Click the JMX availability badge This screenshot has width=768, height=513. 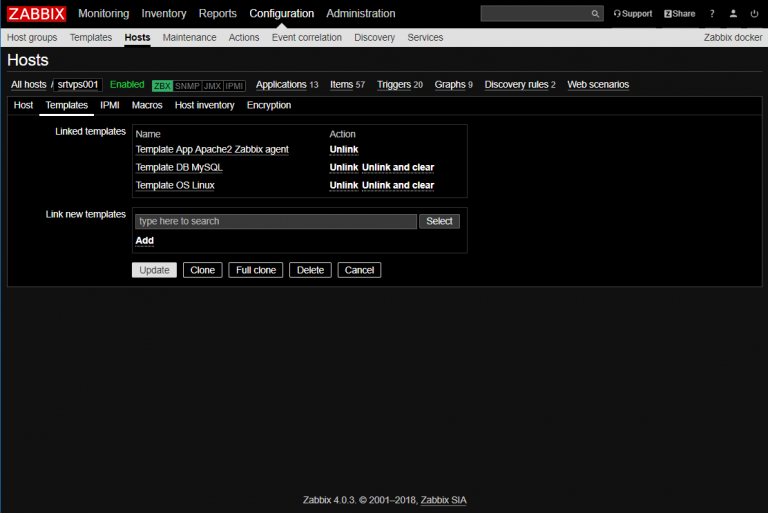click(213, 86)
